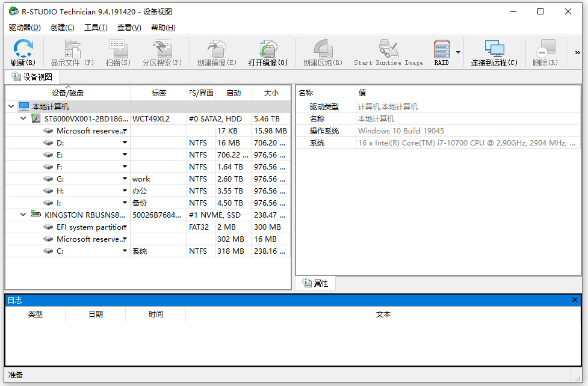Collapse the KINGSTON RBUSNS8 tree node
The width and height of the screenshot is (588, 386).
pos(23,215)
